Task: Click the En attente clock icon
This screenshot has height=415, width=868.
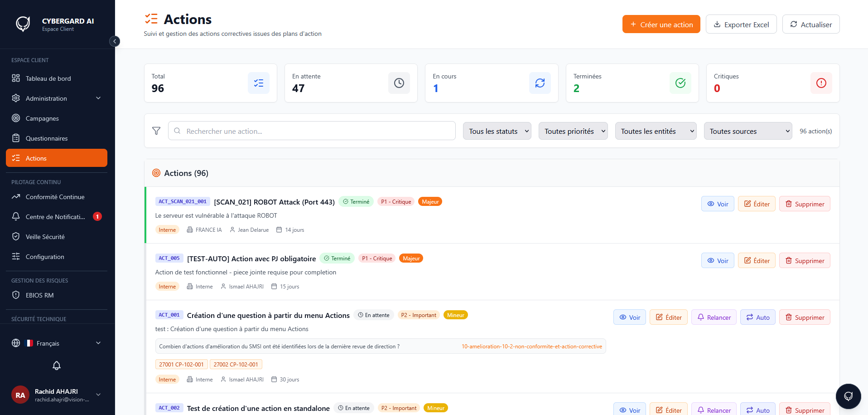Action: click(399, 83)
